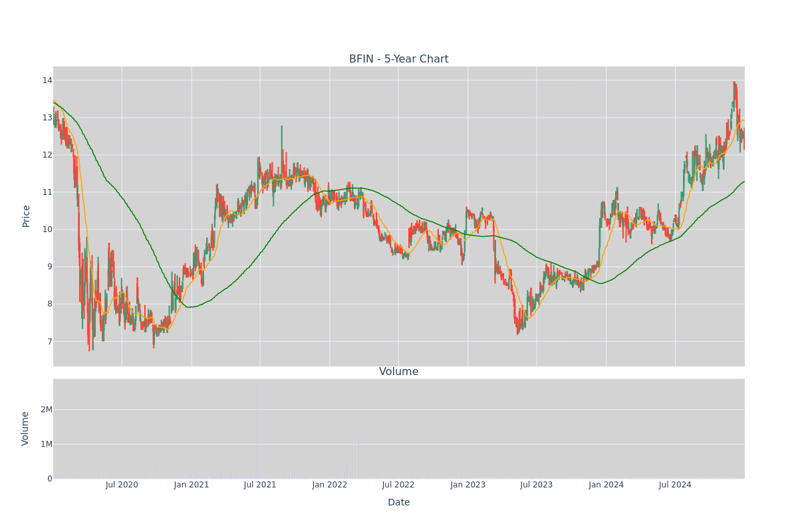Click the volume tick label "1M"
798x532 pixels.
pos(47,444)
